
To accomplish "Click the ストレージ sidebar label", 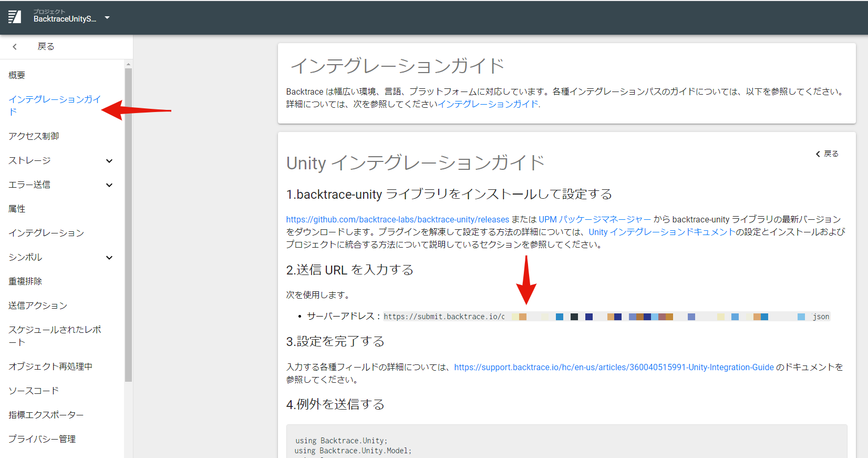I will coord(29,160).
